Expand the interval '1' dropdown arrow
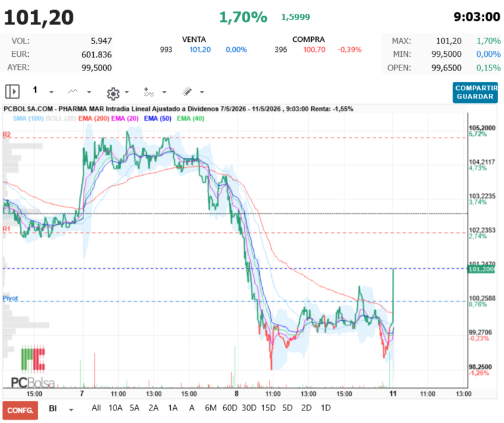The image size is (504, 423). pyautogui.click(x=51, y=93)
